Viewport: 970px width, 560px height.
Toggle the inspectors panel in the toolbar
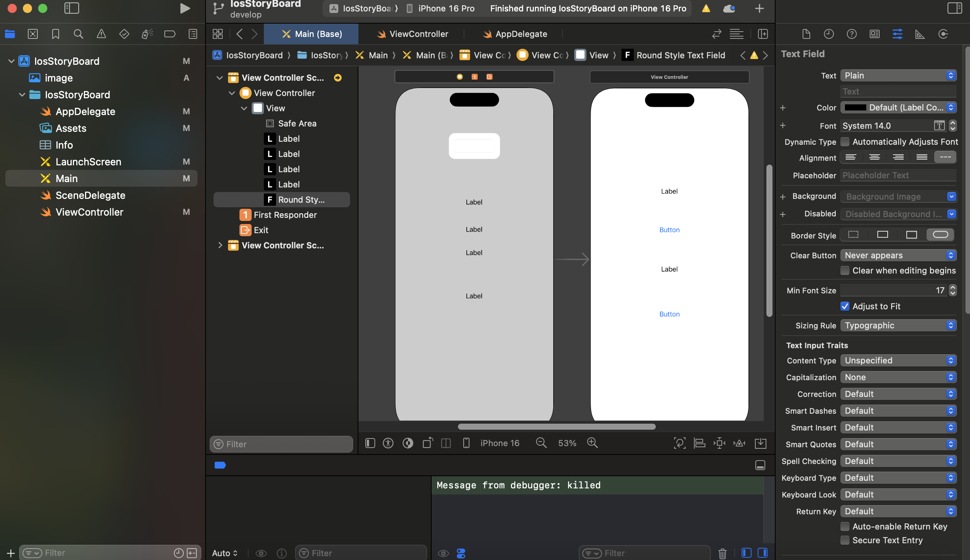(x=955, y=8)
